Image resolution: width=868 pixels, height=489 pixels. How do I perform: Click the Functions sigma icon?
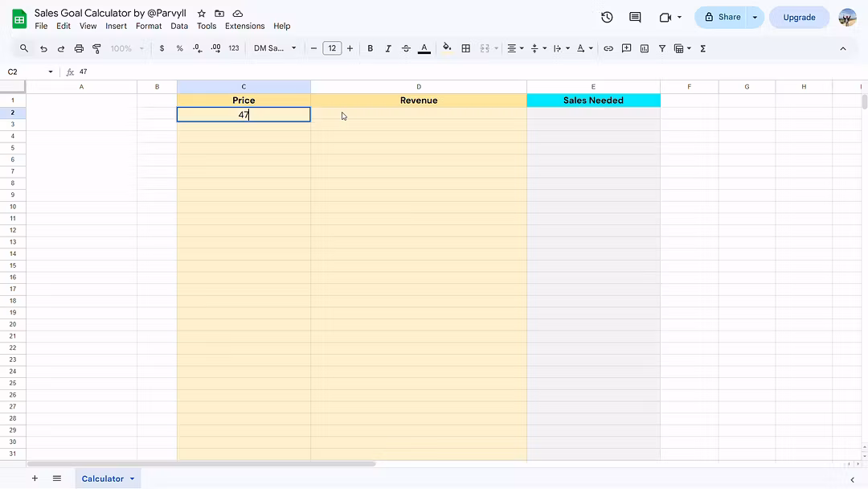tap(703, 48)
